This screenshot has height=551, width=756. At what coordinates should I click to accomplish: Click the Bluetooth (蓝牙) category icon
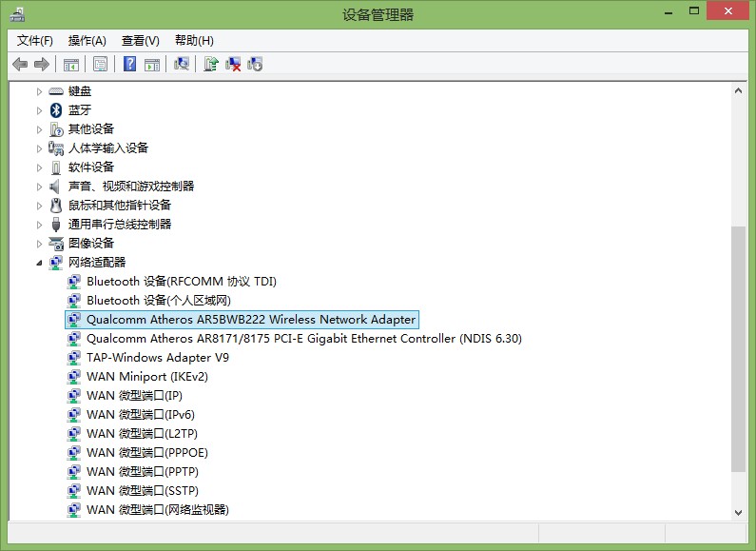(56, 110)
